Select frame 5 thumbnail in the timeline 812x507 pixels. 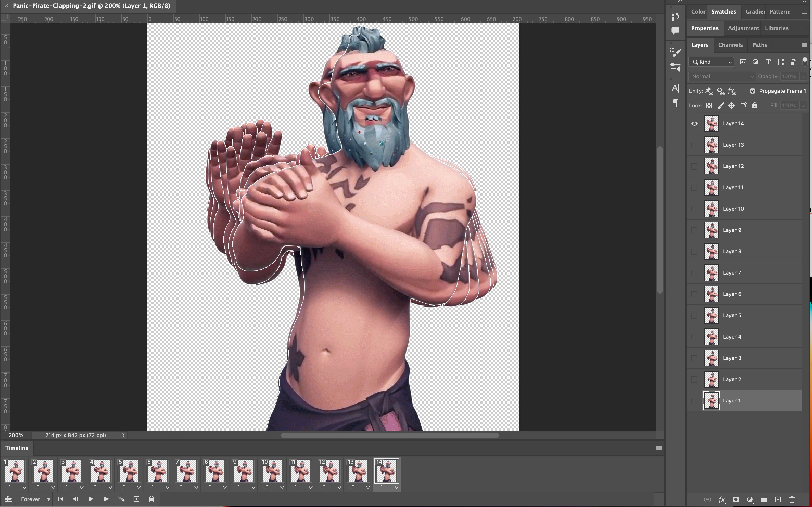click(129, 471)
